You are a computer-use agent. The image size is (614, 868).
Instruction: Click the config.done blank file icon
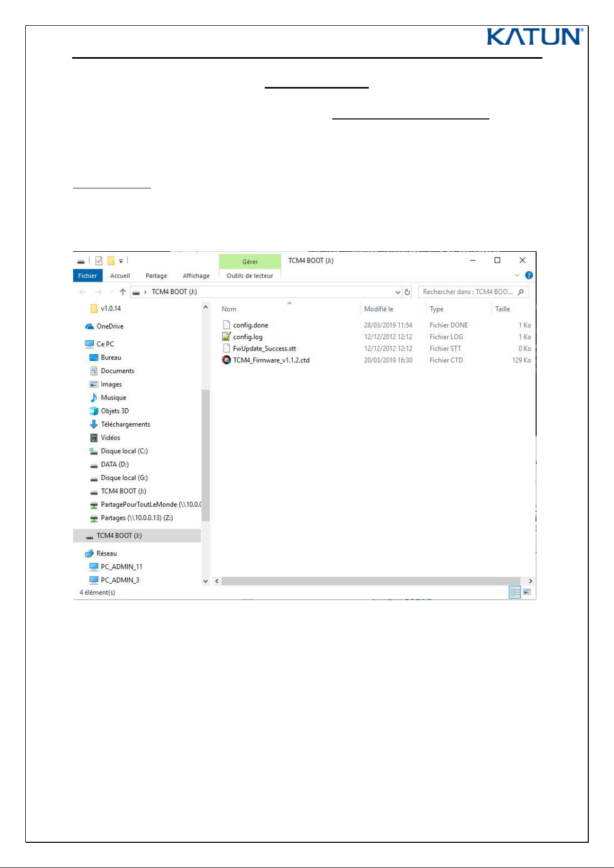point(226,325)
